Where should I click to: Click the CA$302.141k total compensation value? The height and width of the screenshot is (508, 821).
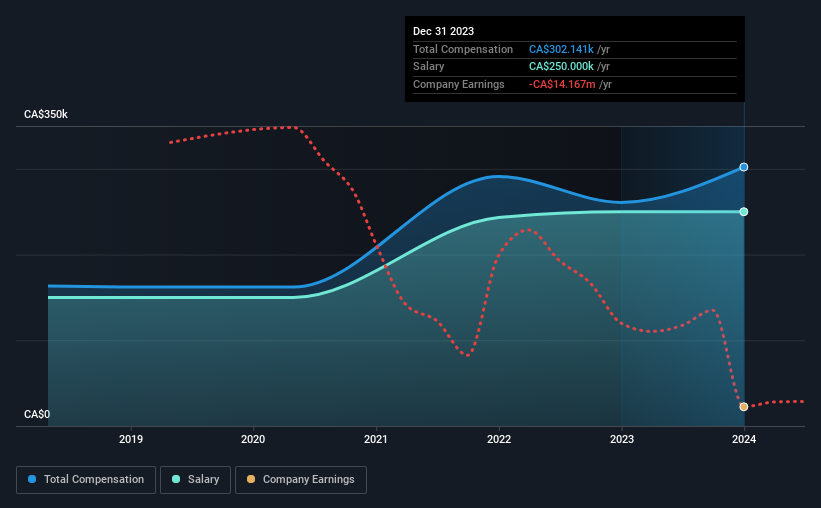click(x=561, y=49)
